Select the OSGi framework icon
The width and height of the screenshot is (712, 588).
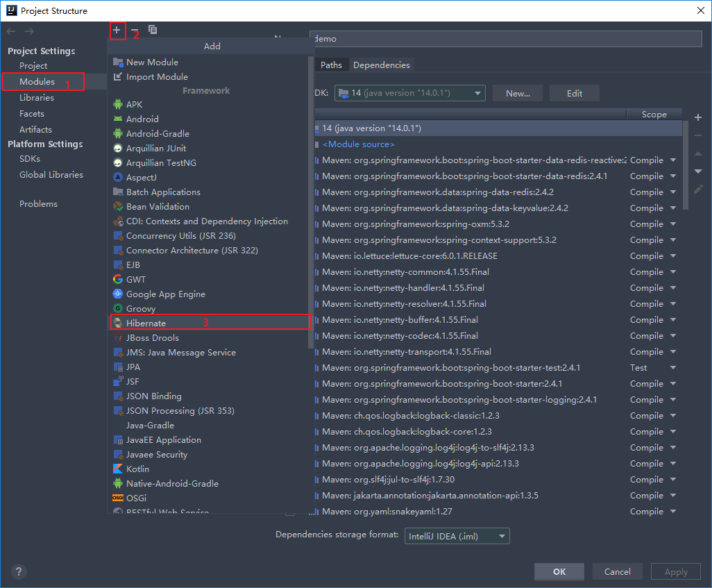click(118, 498)
